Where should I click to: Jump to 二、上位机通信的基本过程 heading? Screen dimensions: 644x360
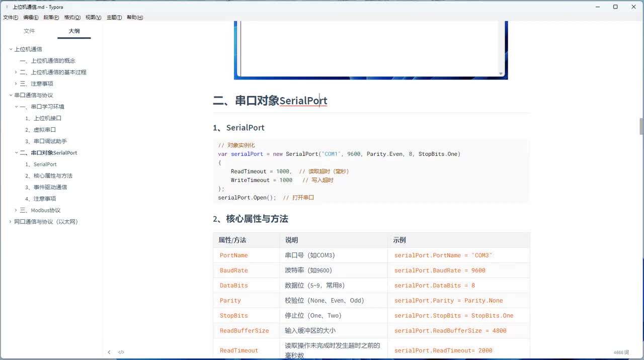tap(53, 72)
